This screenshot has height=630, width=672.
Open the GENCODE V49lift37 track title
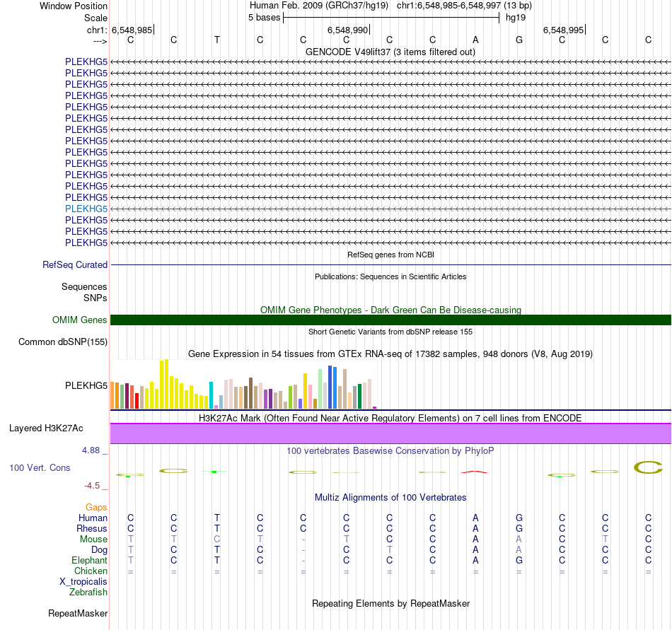tap(390, 52)
